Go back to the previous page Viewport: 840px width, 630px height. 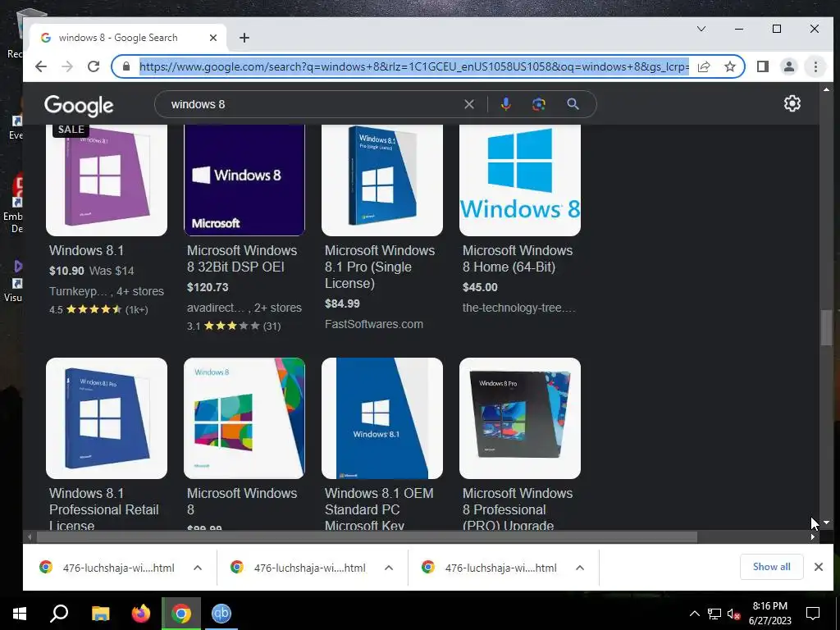click(41, 66)
